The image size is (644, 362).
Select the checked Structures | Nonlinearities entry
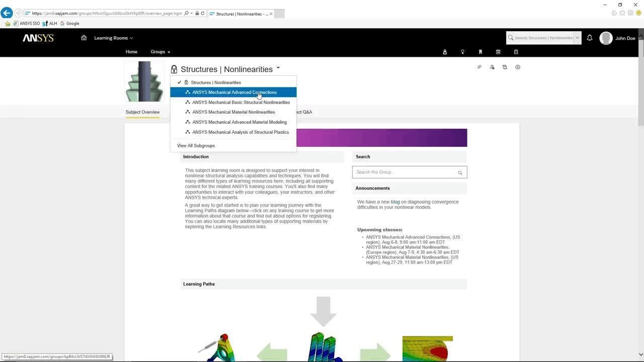pos(233,82)
